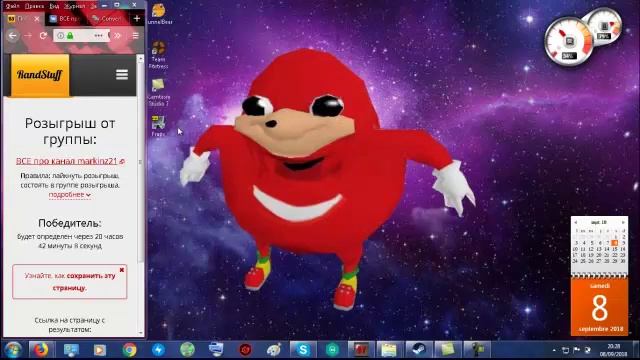
Task: Open the RandStuff site hamburger menu
Action: tap(122, 75)
